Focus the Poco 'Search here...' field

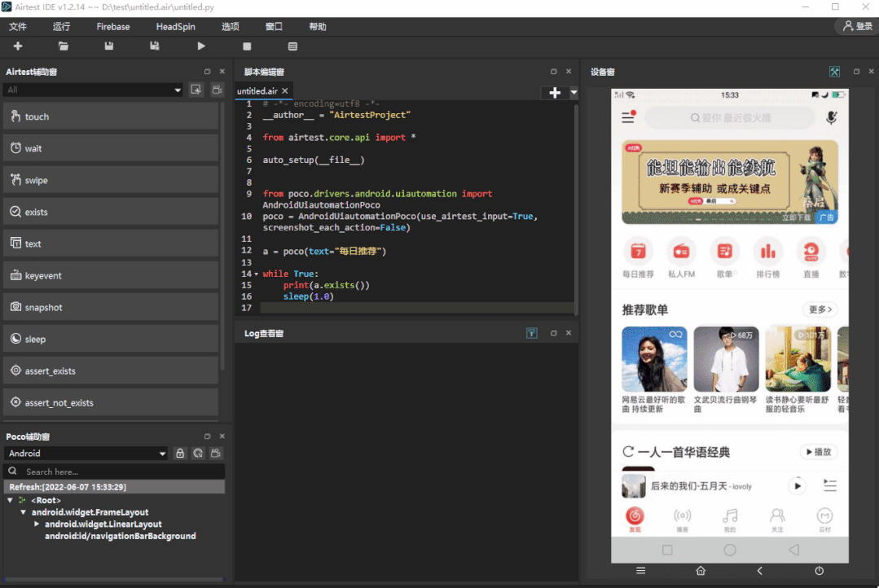(x=114, y=472)
